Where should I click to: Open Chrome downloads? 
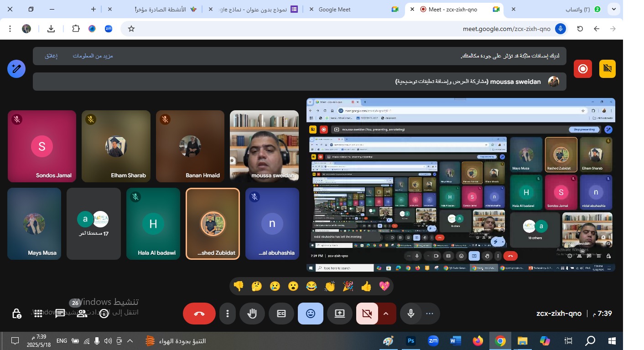coord(51,29)
